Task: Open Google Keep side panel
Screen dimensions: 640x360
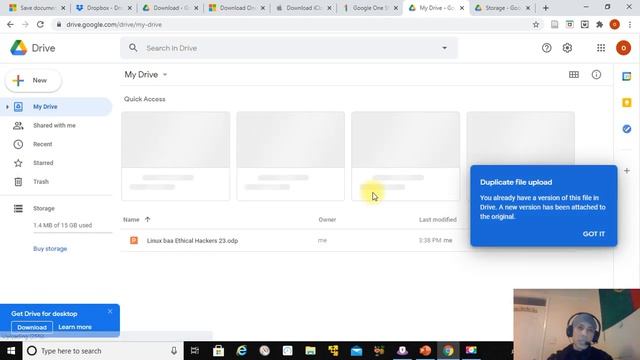Action: tap(627, 102)
